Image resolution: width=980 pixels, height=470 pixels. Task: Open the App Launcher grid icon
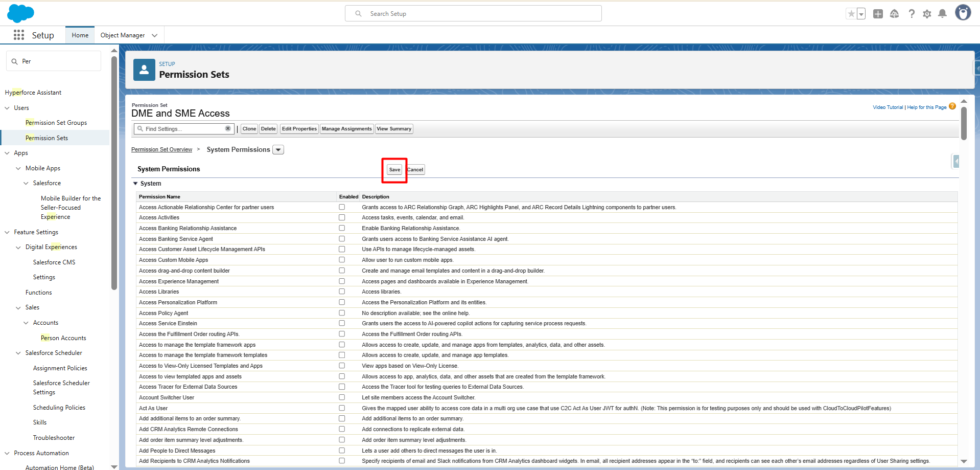(19, 35)
